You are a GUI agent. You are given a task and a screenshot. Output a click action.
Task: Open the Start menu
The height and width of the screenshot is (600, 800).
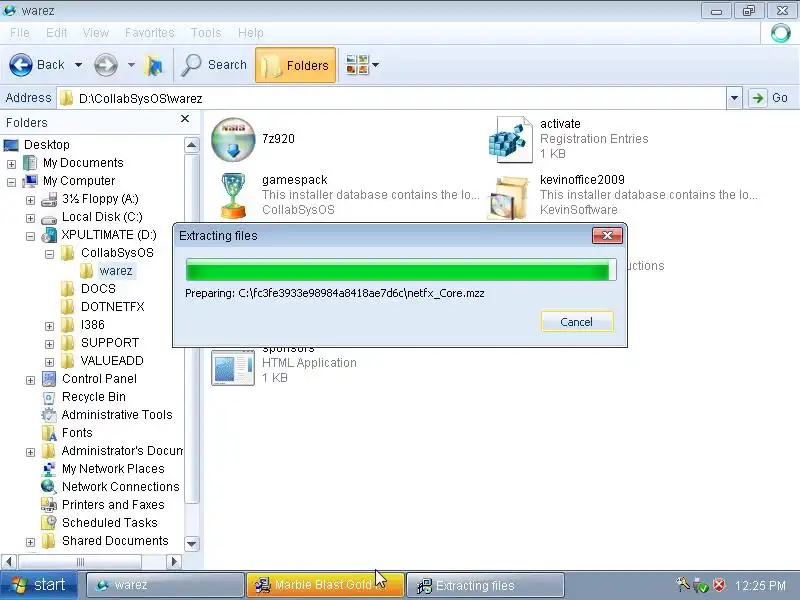(38, 585)
